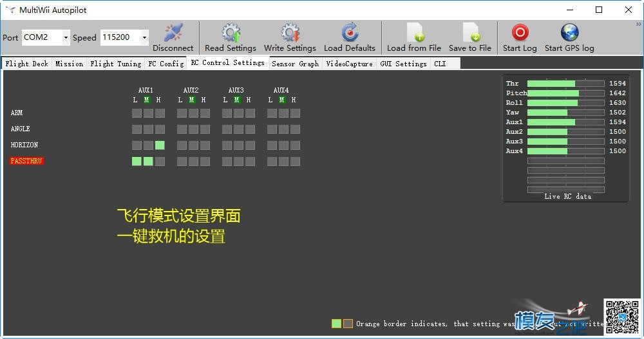Click the Save to File label
This screenshot has width=644, height=339.
point(470,48)
